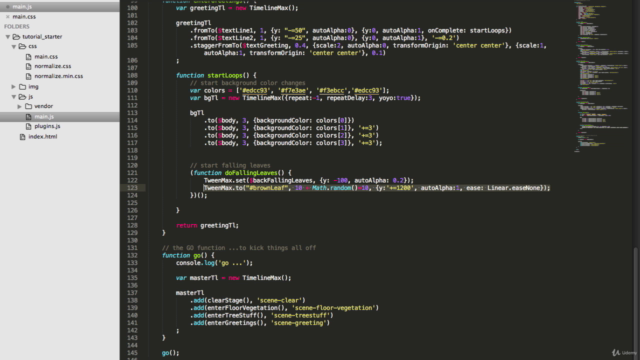The width and height of the screenshot is (640, 360).
Task: Open normalize.css in the sidebar
Action: [x=53, y=66]
